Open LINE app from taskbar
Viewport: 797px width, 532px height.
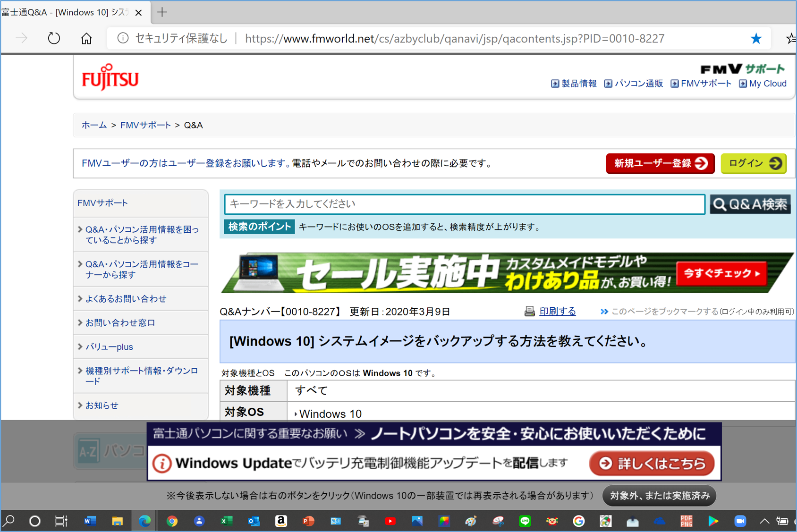pos(525,521)
